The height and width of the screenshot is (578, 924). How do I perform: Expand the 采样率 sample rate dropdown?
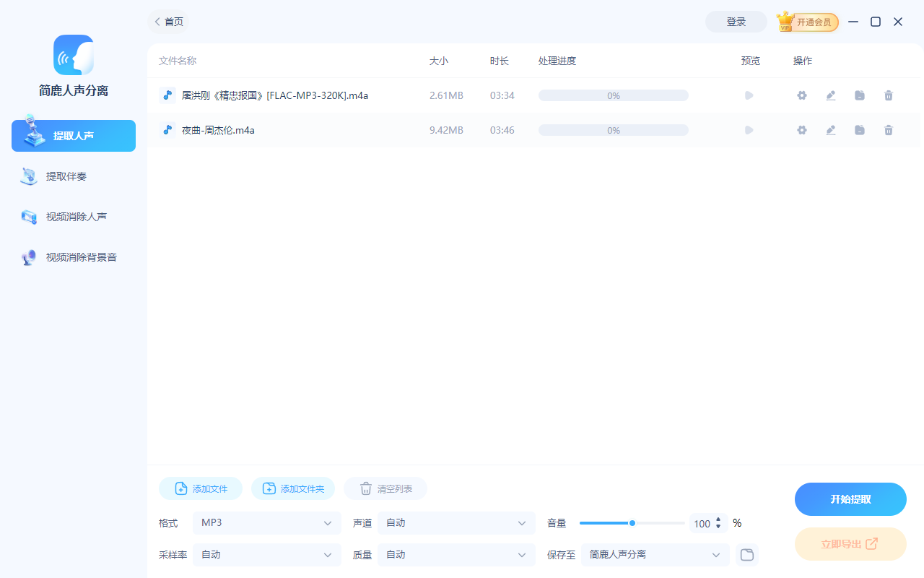click(x=266, y=555)
